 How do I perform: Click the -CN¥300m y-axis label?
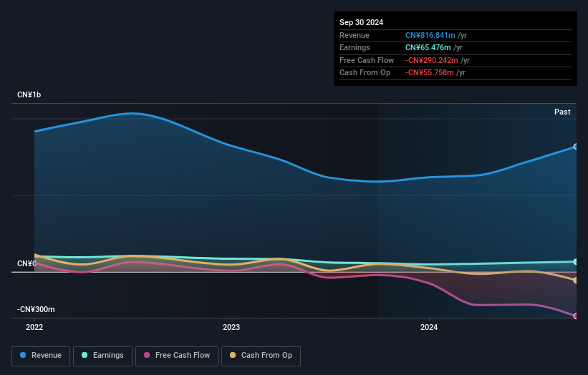coord(36,309)
